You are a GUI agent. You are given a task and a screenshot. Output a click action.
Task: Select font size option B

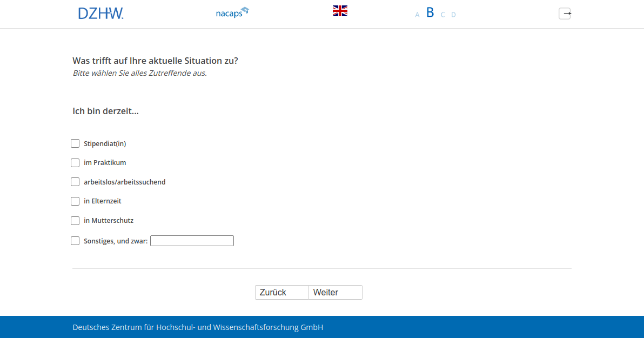[430, 13]
